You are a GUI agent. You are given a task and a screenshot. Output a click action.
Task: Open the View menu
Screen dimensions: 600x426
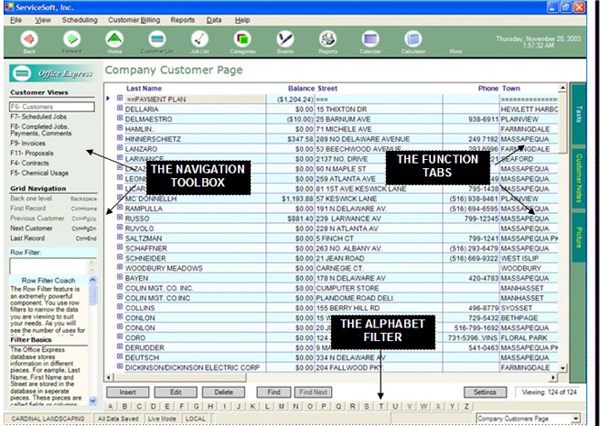click(x=43, y=20)
